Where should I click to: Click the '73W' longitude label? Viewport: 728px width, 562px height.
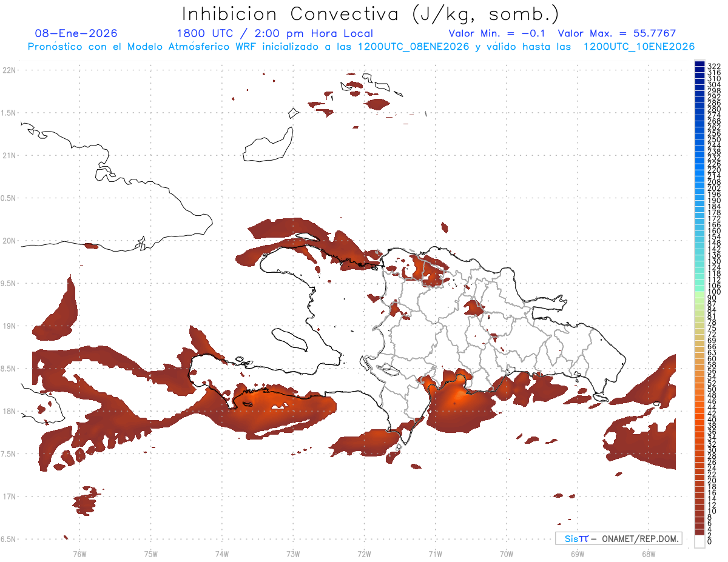[293, 554]
